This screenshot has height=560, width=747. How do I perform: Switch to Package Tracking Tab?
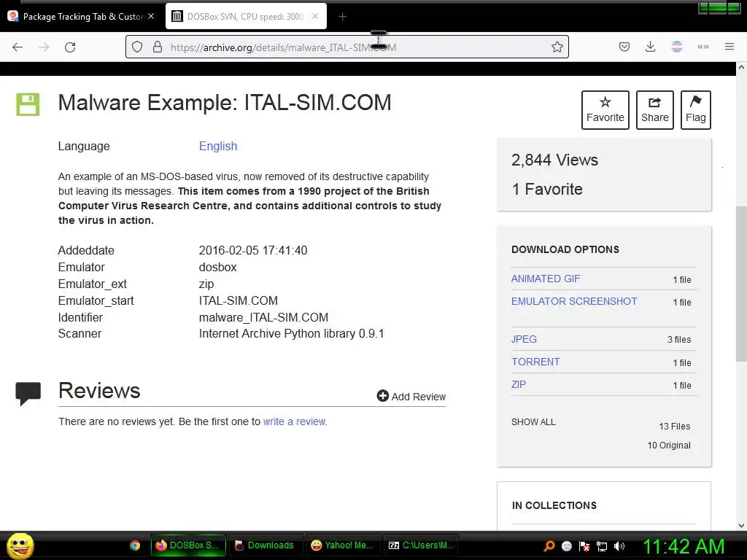pos(82,16)
